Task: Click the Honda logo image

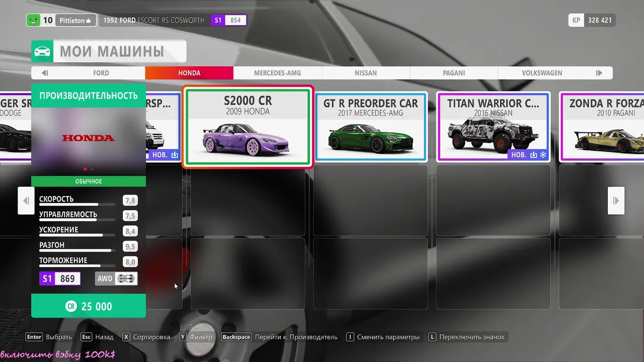Action: pos(89,138)
